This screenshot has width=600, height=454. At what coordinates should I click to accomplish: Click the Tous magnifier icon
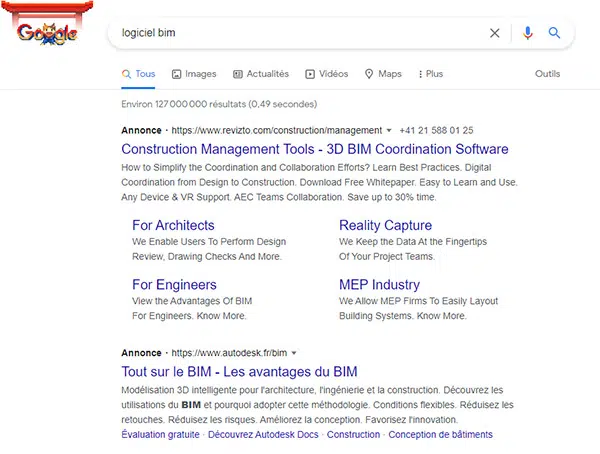tap(126, 74)
